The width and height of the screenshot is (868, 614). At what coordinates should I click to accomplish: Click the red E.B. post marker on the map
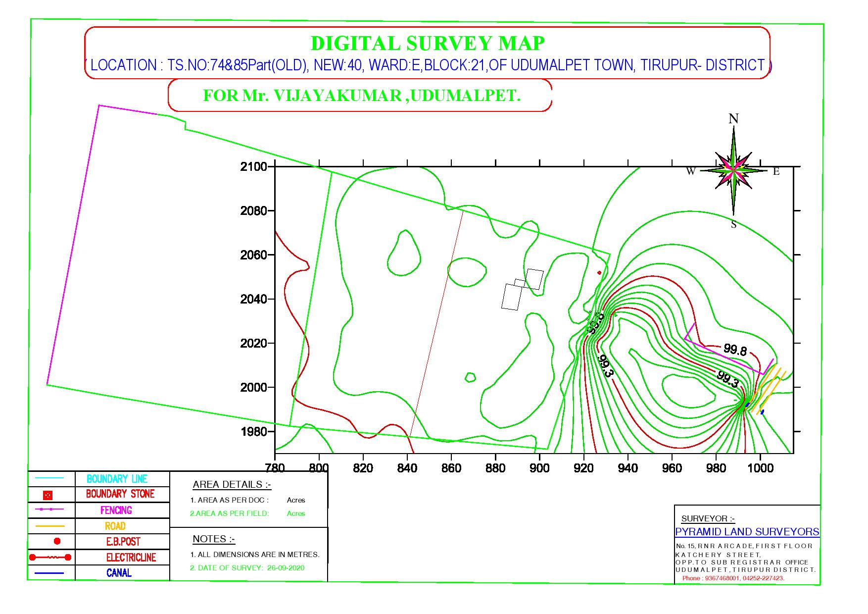599,273
